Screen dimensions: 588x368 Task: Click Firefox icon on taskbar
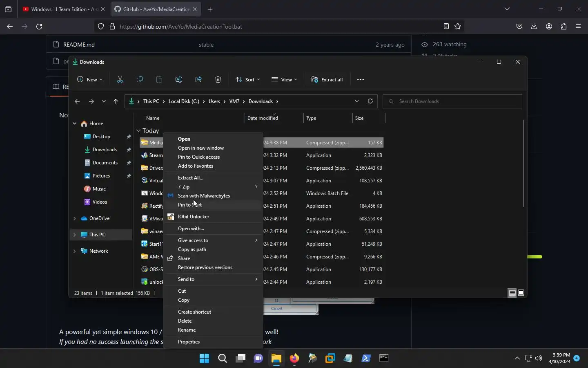[294, 359]
